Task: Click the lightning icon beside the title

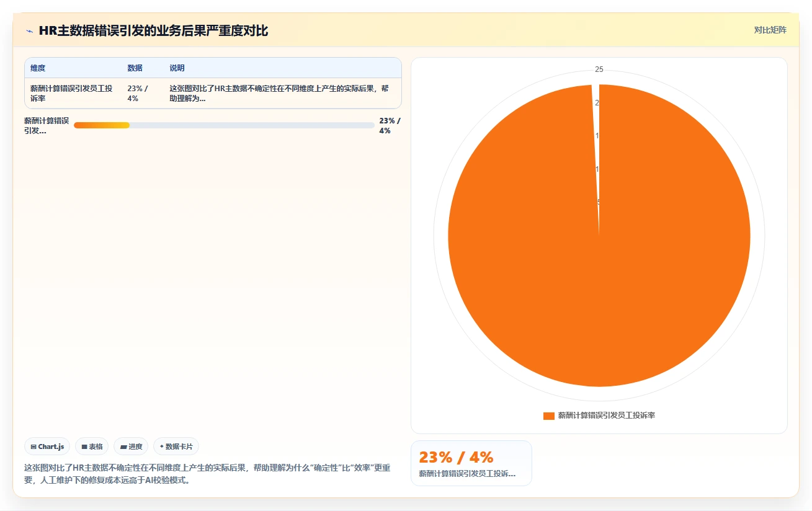Action: (x=29, y=31)
